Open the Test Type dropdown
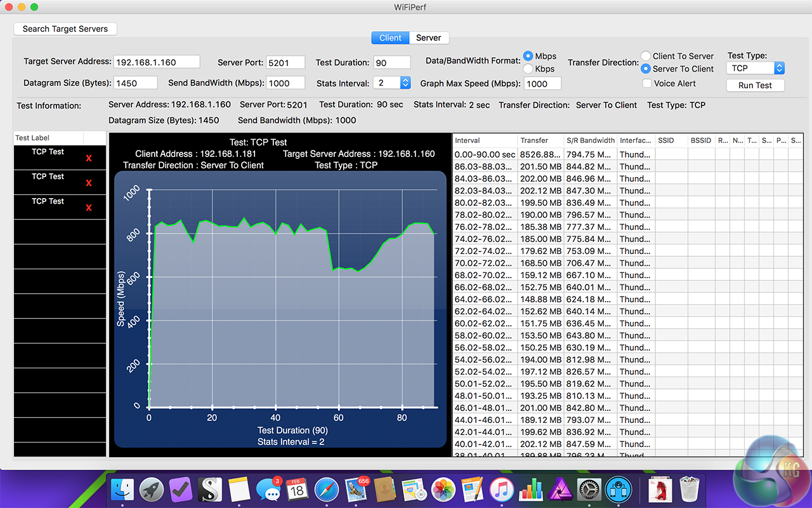 (756, 68)
